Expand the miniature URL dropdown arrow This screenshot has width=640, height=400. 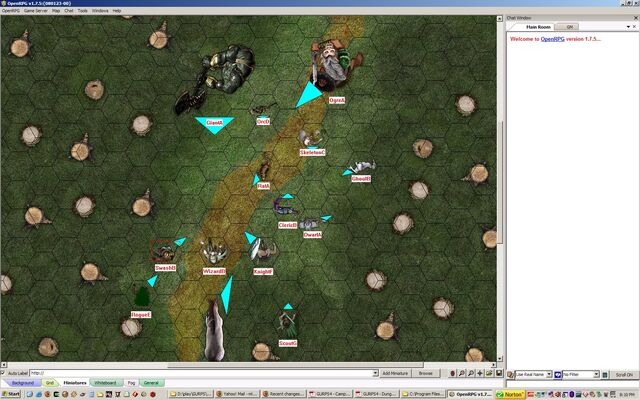tap(375, 373)
